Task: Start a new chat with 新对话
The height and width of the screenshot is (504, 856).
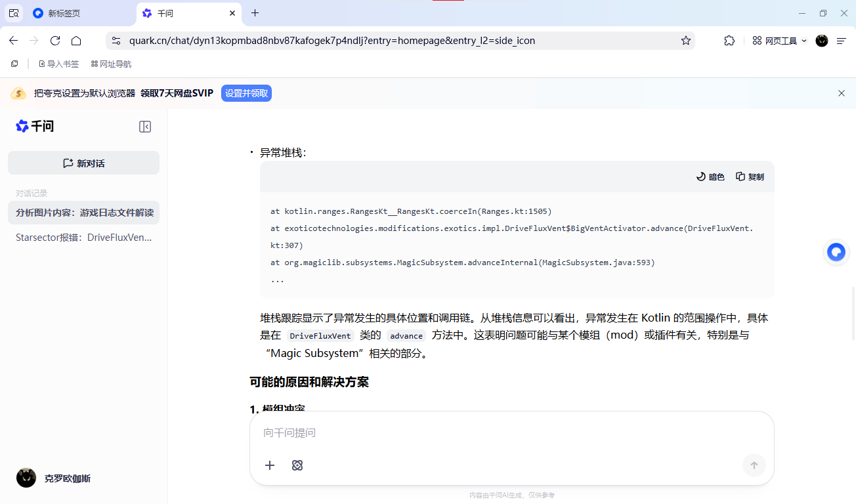Action: (x=83, y=163)
